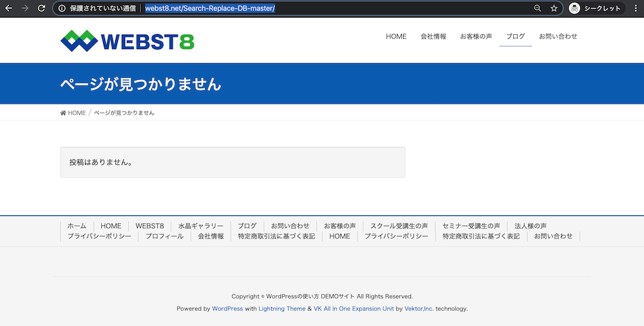Image resolution: width=644 pixels, height=326 pixels.
Task: Open お問い合わせ in the top navigation
Action: [x=558, y=36]
